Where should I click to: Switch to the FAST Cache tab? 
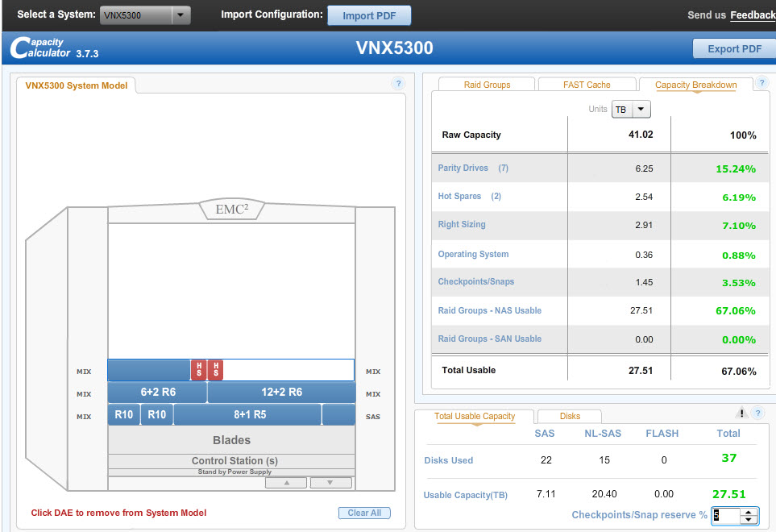587,85
